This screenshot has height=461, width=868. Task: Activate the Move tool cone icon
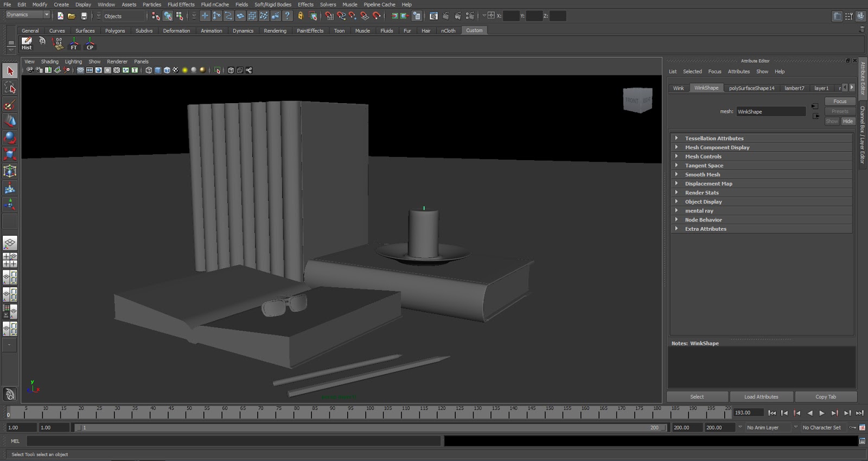click(x=10, y=121)
